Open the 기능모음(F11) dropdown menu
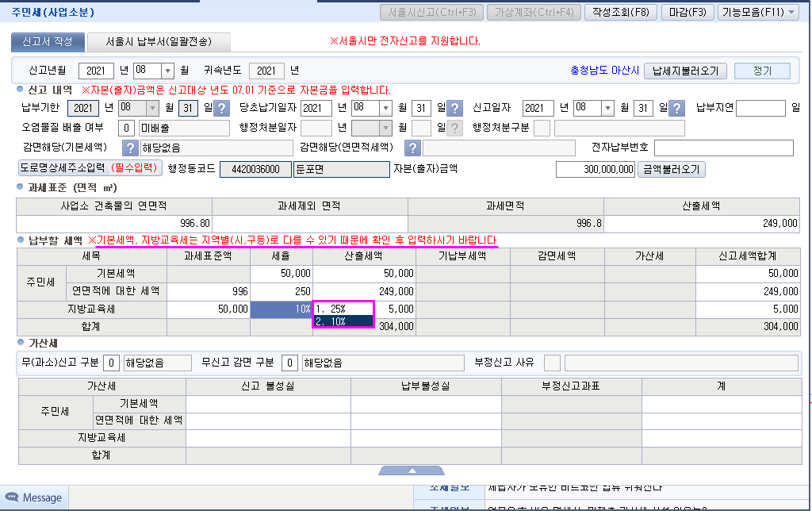Screen dimensions: 812x511 tap(760, 12)
